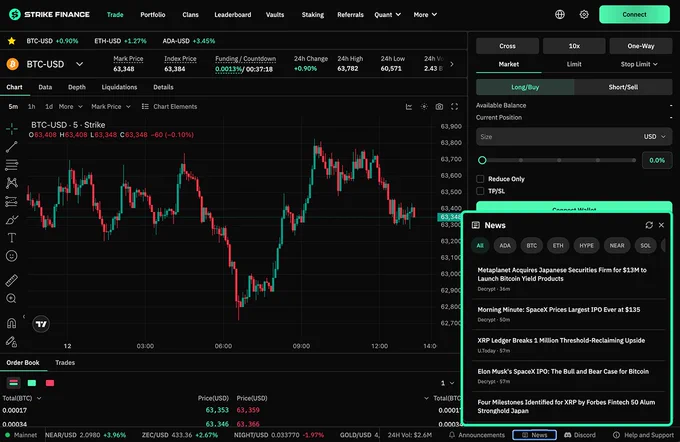This screenshot has width=680, height=442.
Task: Open the Leaderboard nav item
Action: pyautogui.click(x=233, y=15)
